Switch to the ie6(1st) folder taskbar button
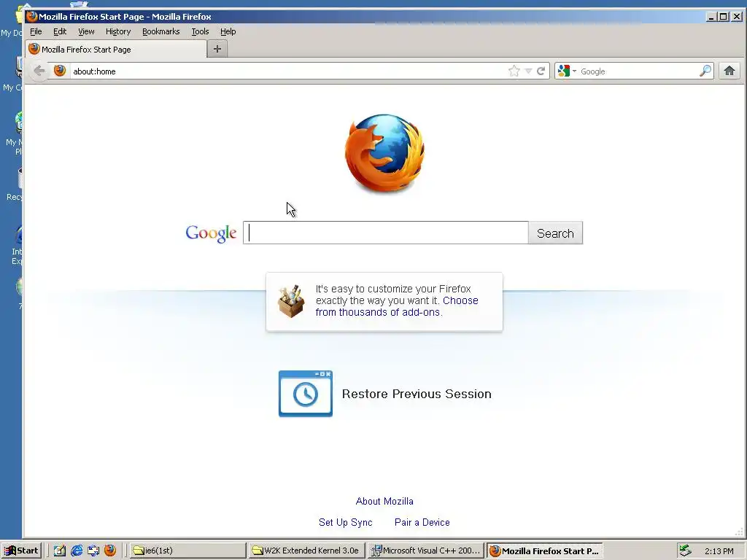Screen dimensions: 747x560 coord(187,551)
